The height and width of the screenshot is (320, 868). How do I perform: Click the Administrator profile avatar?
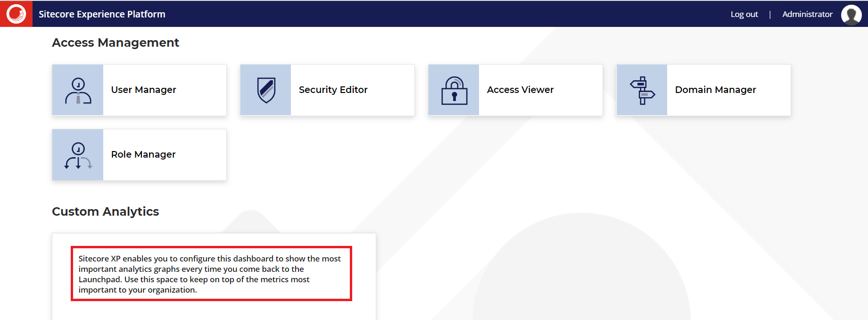[x=851, y=15]
